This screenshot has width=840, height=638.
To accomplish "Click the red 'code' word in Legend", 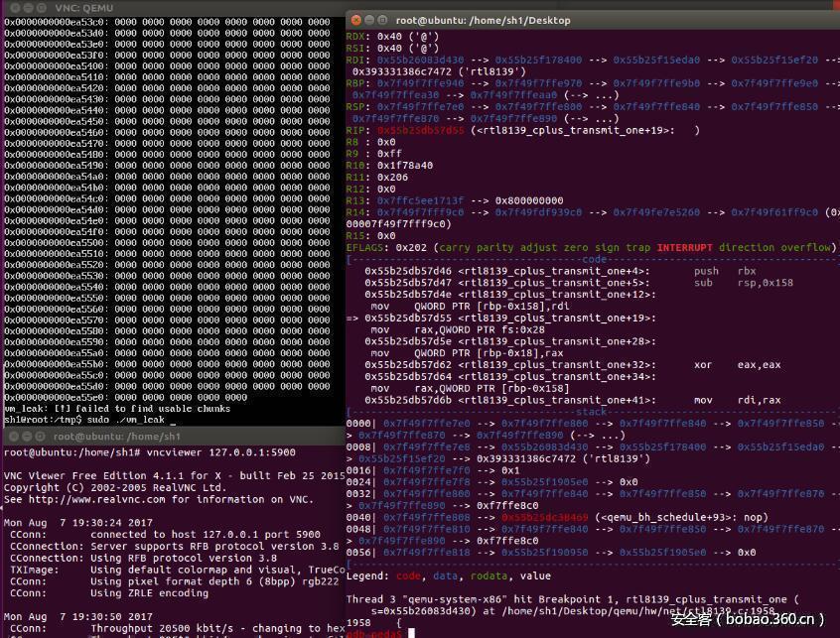I will click(x=409, y=575).
